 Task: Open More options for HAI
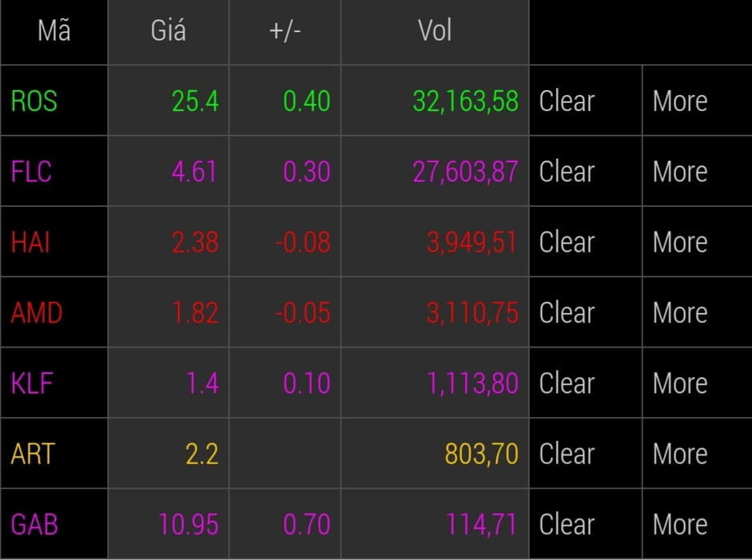(x=698, y=241)
